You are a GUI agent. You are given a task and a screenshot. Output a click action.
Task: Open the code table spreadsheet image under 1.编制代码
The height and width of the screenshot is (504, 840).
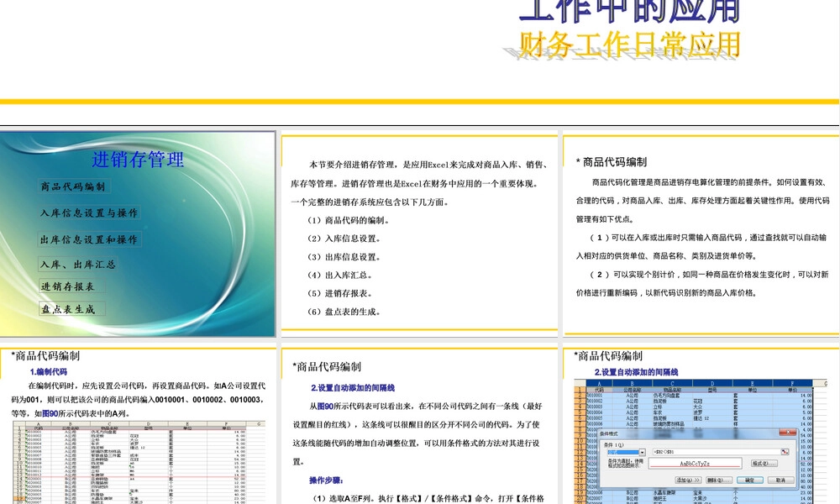[x=139, y=462]
